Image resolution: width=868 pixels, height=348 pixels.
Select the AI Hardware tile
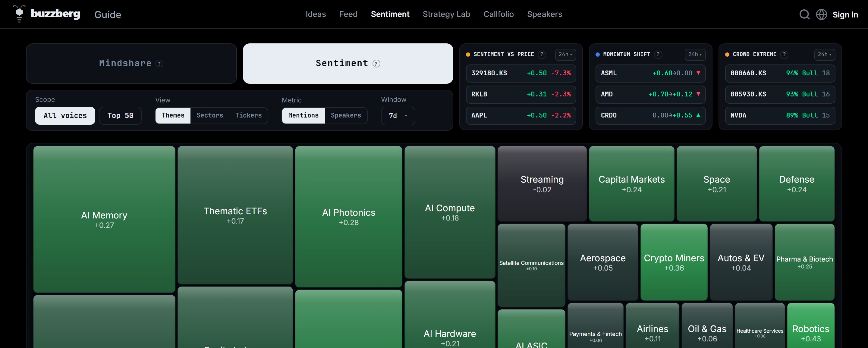pyautogui.click(x=450, y=315)
